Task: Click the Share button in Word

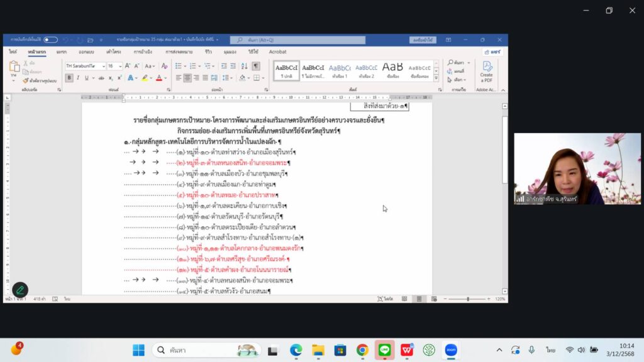Action: [492, 52]
